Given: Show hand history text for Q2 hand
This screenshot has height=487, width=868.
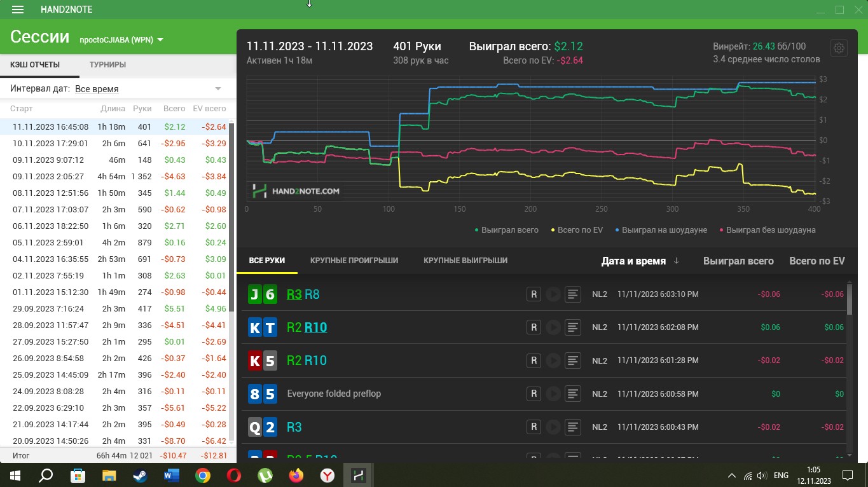Looking at the screenshot, I should point(573,427).
